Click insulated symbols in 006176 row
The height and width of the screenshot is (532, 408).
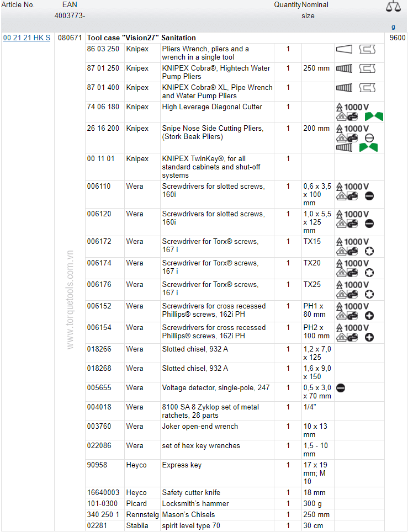click(347, 294)
